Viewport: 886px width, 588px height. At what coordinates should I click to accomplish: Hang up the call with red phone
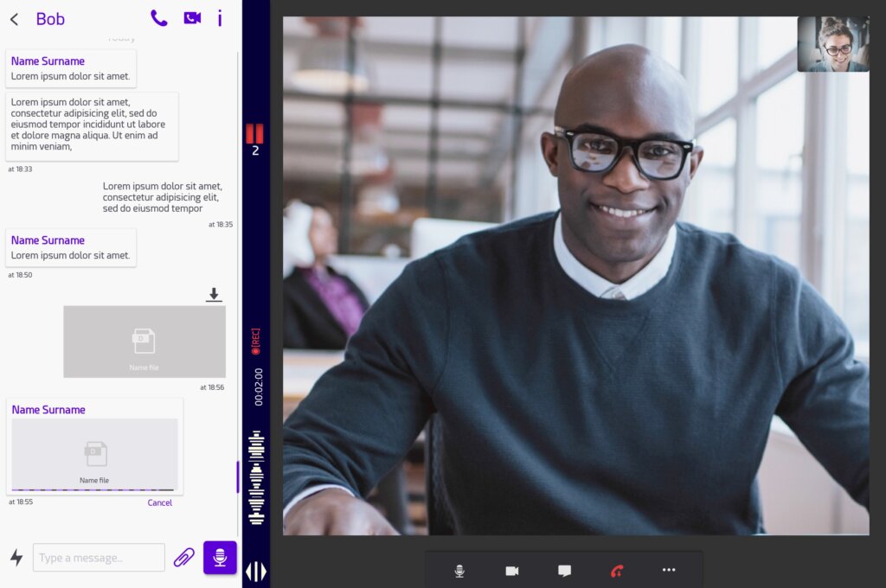[617, 571]
